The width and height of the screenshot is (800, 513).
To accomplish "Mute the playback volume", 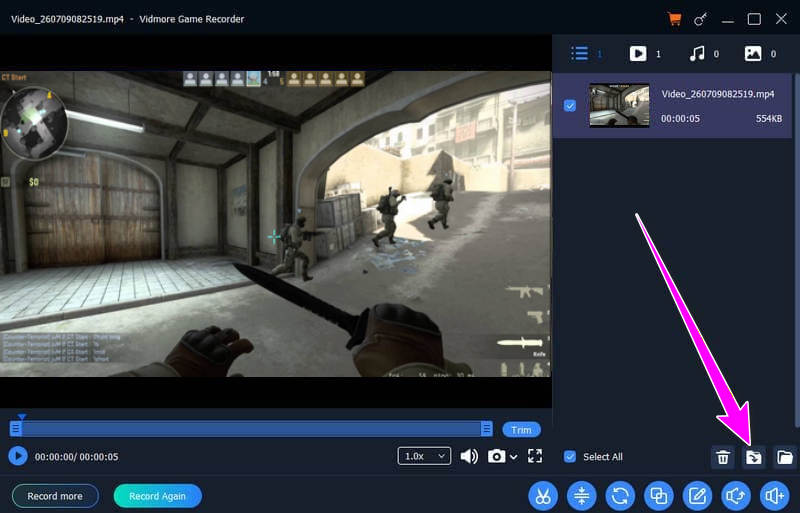I will coord(469,456).
